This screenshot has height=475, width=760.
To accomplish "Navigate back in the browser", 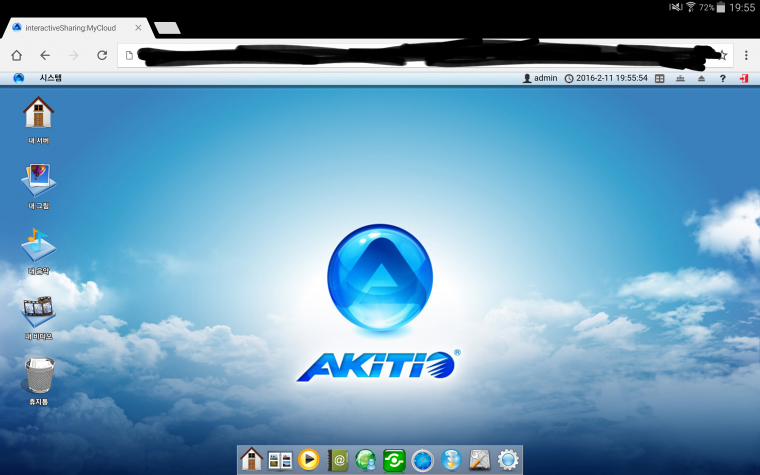I will [x=45, y=55].
